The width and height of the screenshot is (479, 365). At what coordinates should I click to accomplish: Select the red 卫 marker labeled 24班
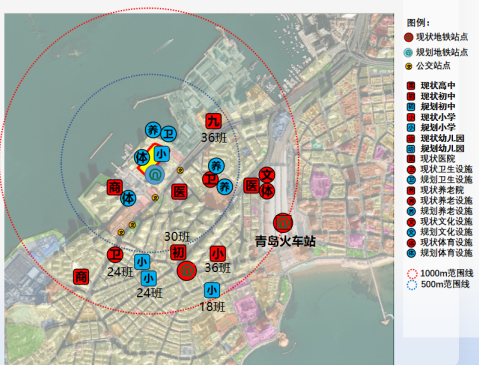pos(115,255)
